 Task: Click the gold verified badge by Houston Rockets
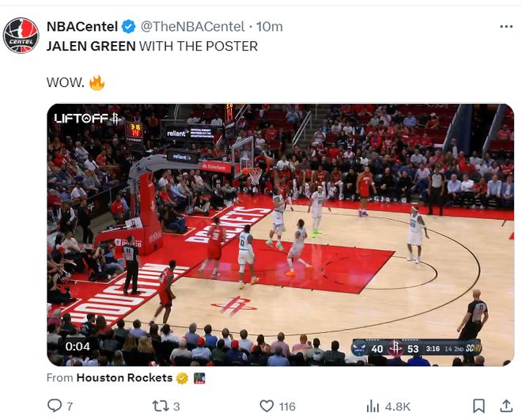[182, 378]
